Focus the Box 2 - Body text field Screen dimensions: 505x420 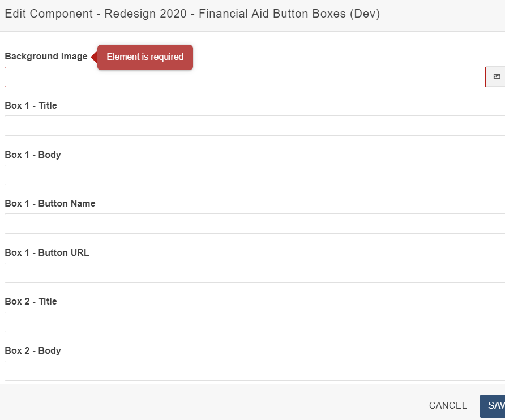[255, 371]
